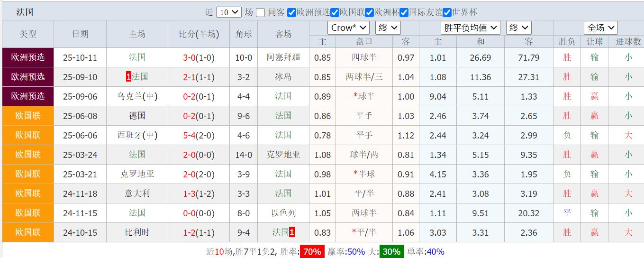
Task: Toggle the 欧洲杯 checkbox
Action: point(369,13)
